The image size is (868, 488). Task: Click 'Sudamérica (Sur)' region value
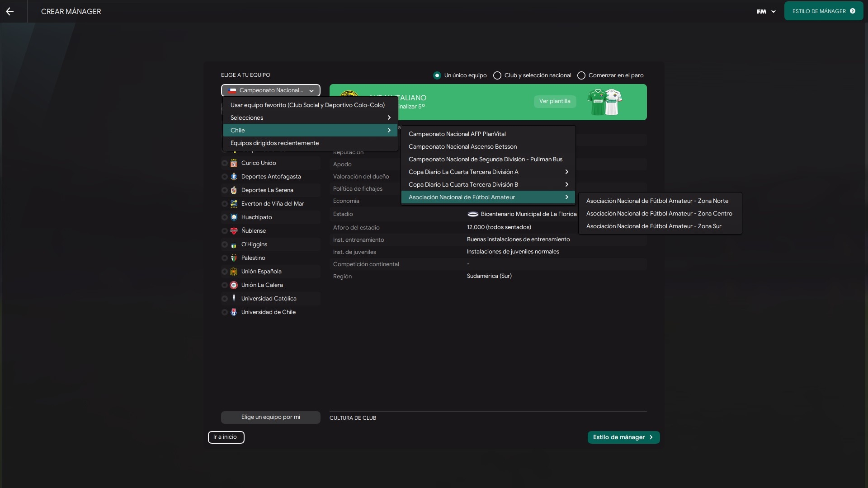point(489,276)
